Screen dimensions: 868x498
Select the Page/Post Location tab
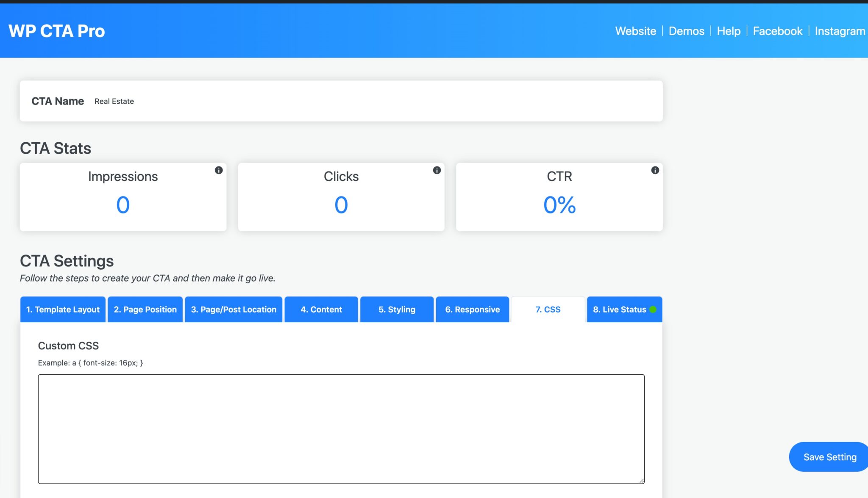[233, 309]
